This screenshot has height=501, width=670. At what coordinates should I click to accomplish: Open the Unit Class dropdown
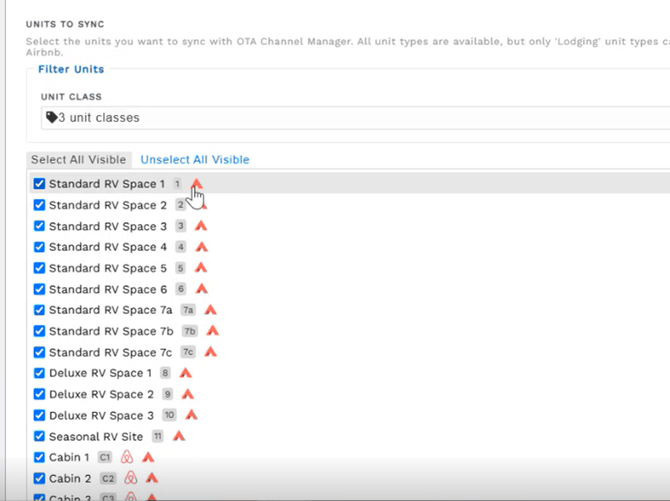[350, 118]
